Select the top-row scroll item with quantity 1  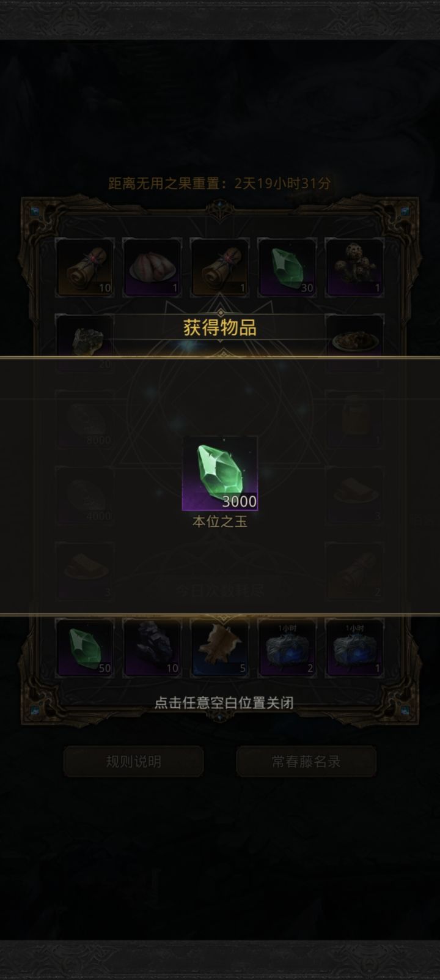coord(219,268)
